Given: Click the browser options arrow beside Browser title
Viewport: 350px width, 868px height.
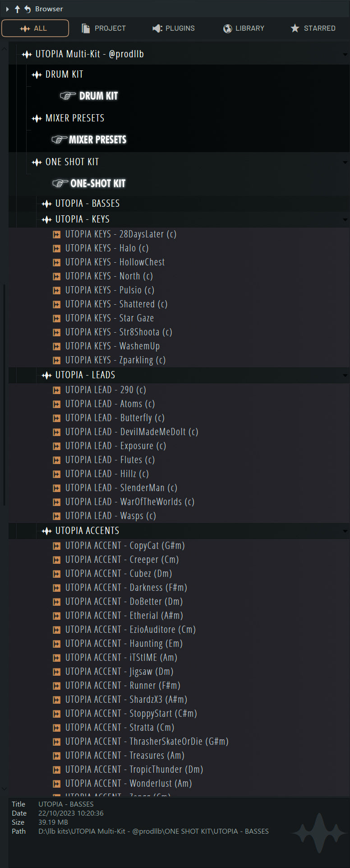Looking at the screenshot, I should point(7,9).
